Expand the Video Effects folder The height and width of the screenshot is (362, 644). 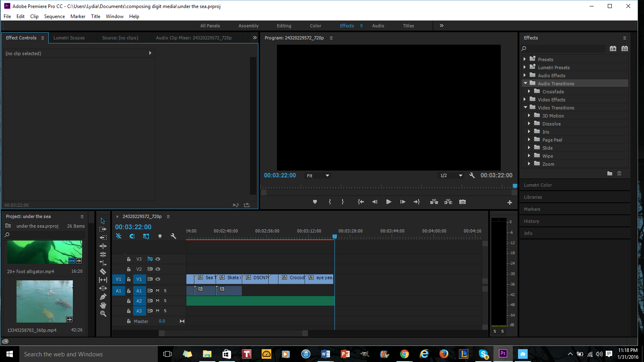click(524, 99)
